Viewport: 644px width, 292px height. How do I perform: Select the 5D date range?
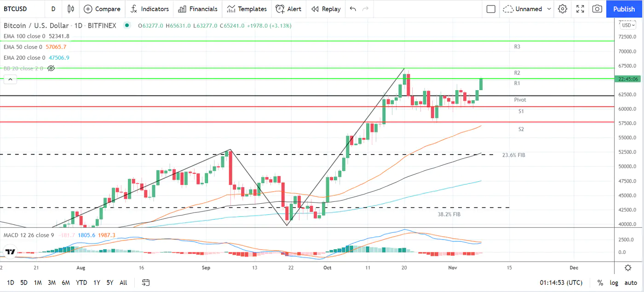tap(24, 282)
